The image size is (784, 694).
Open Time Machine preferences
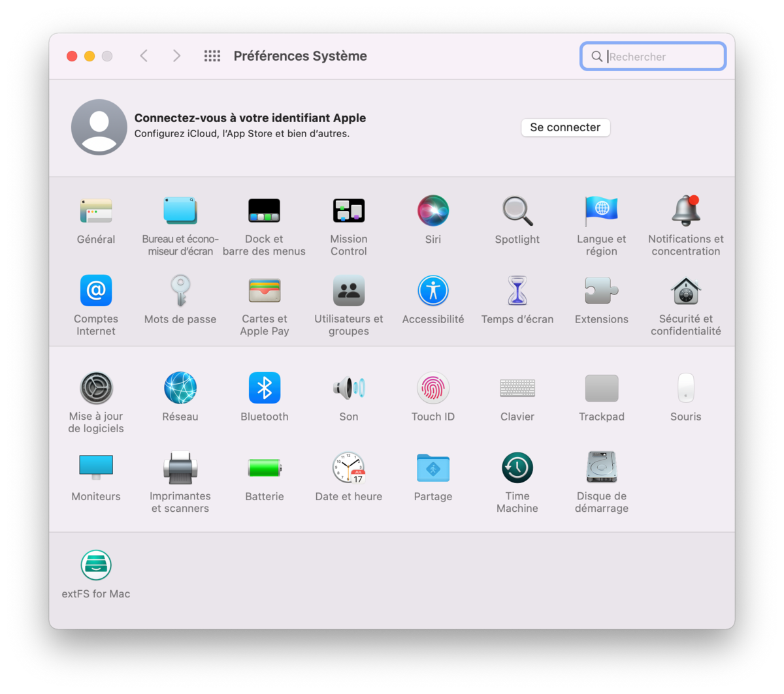point(517,467)
